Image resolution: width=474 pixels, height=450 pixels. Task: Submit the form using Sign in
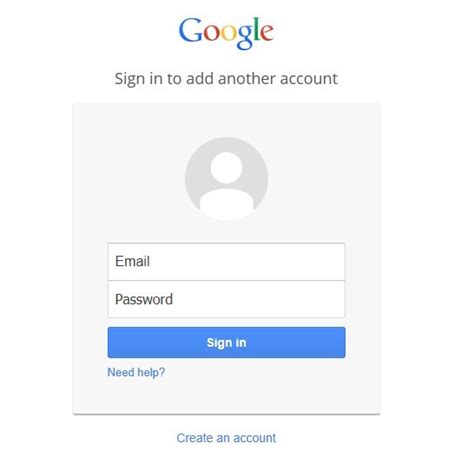tap(226, 342)
